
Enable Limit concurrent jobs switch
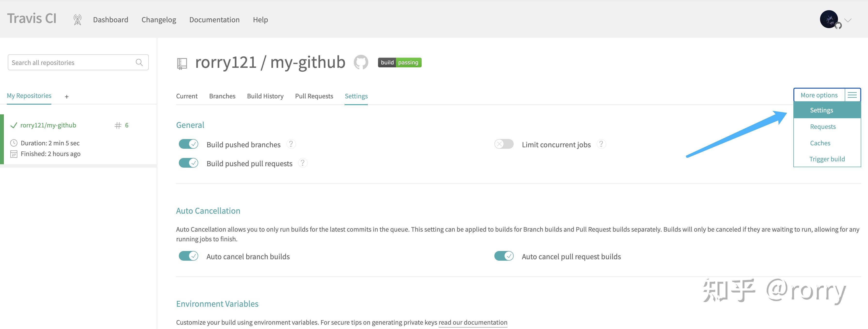point(504,144)
